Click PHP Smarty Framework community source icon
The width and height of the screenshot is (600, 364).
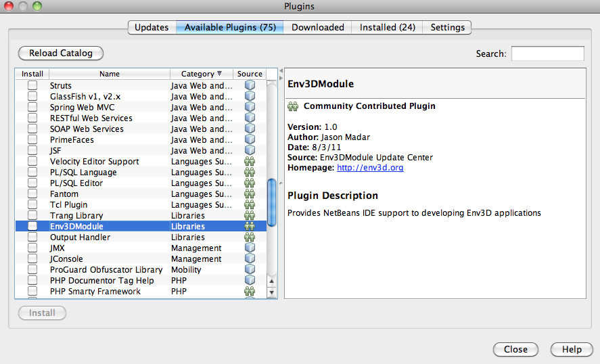[250, 292]
